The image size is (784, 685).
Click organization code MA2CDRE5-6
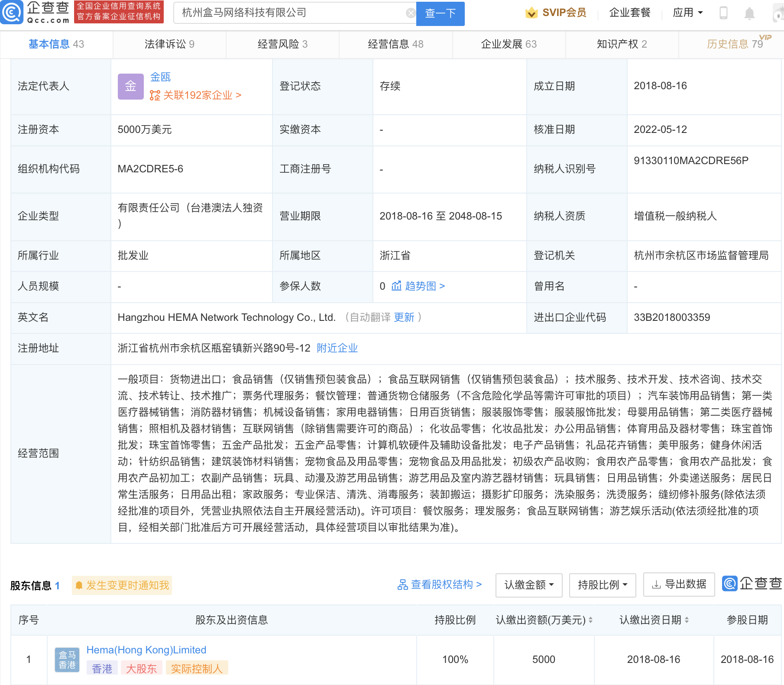point(150,169)
